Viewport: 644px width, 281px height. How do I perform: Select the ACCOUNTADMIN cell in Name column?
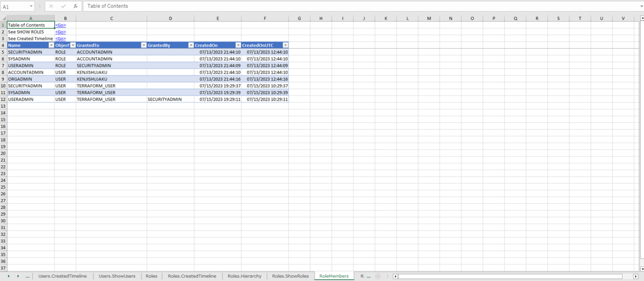pos(31,72)
